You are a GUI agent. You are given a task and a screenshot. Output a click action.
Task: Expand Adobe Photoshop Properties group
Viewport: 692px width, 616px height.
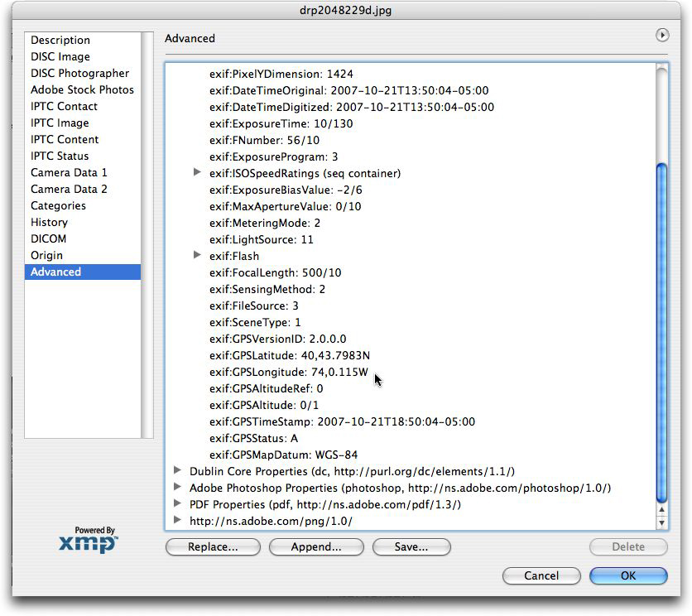[x=177, y=487]
